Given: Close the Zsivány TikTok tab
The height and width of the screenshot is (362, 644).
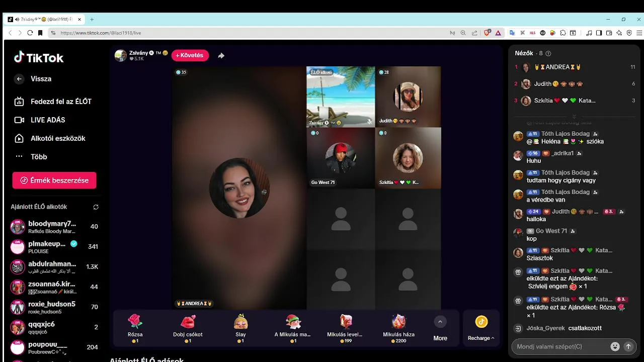Looking at the screenshot, I should 79,20.
